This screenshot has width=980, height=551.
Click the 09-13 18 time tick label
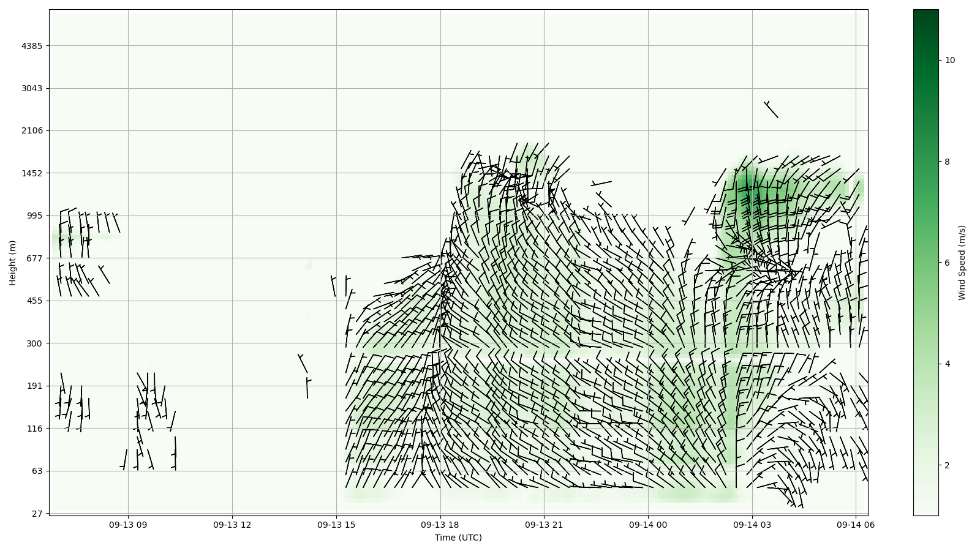440,525
